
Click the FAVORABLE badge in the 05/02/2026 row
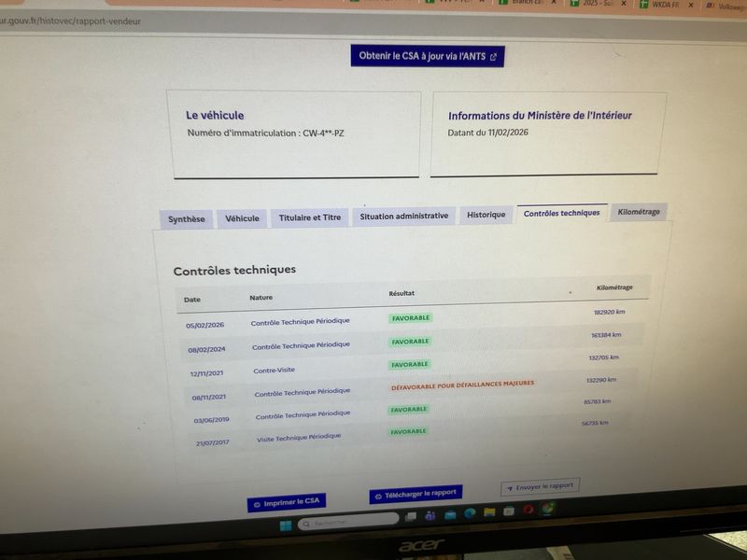pyautogui.click(x=411, y=318)
